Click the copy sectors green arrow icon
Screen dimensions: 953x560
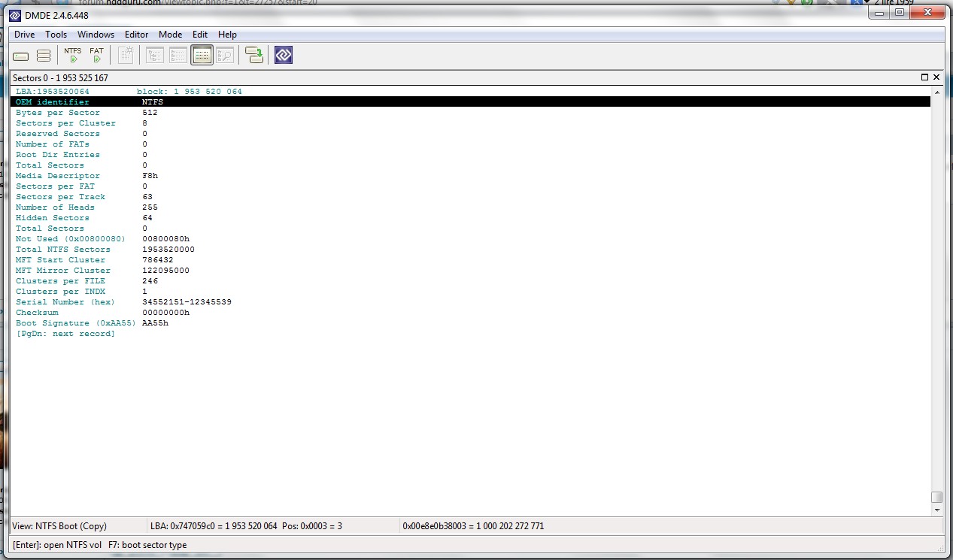pos(254,56)
